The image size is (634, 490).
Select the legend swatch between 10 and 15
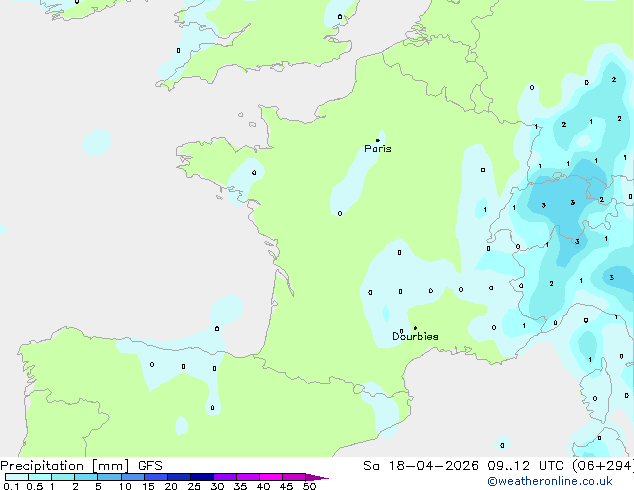pos(133,477)
